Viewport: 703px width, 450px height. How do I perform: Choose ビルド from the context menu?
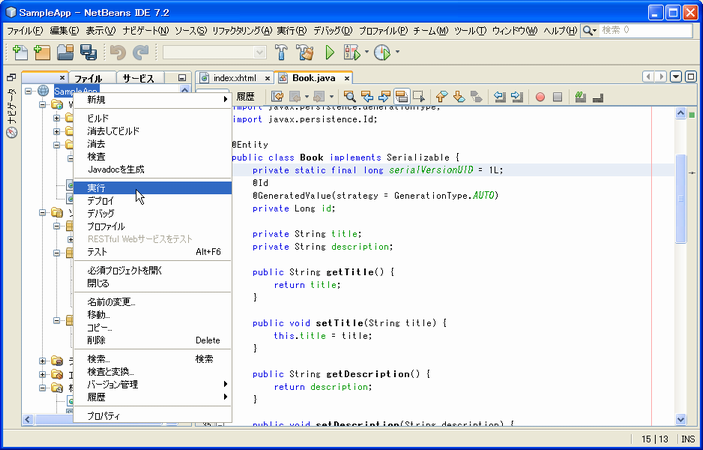pos(152,118)
